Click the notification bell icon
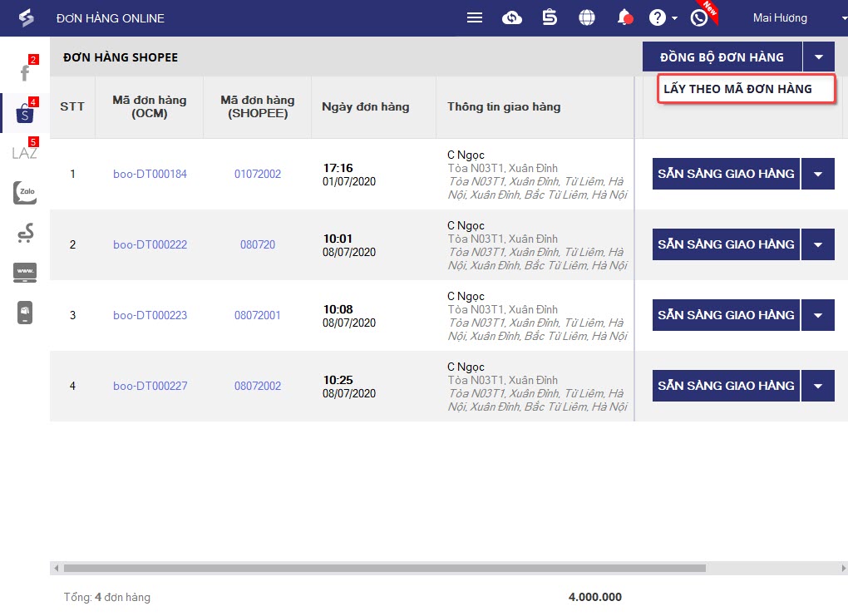 click(x=624, y=17)
